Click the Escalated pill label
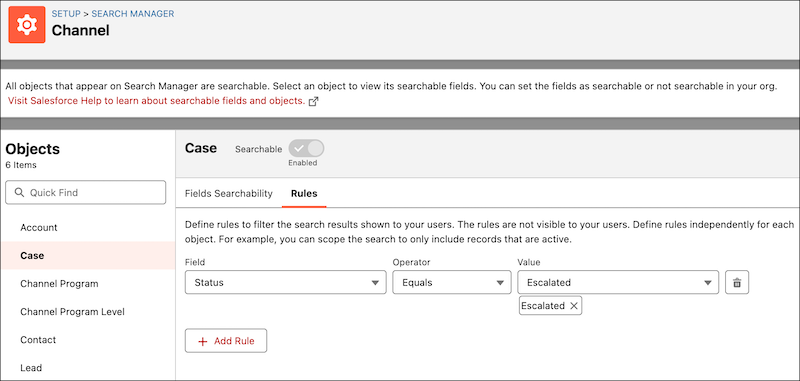The width and height of the screenshot is (800, 381). pyautogui.click(x=543, y=306)
